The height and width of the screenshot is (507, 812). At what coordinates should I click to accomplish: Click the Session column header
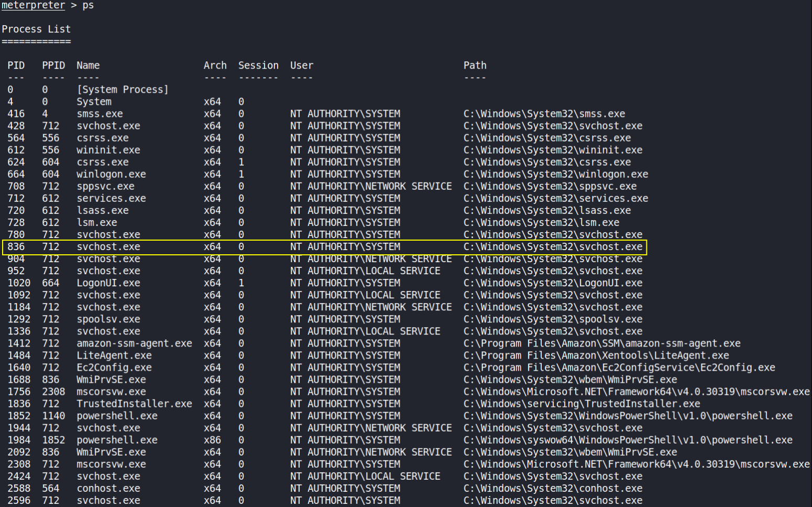(258, 66)
